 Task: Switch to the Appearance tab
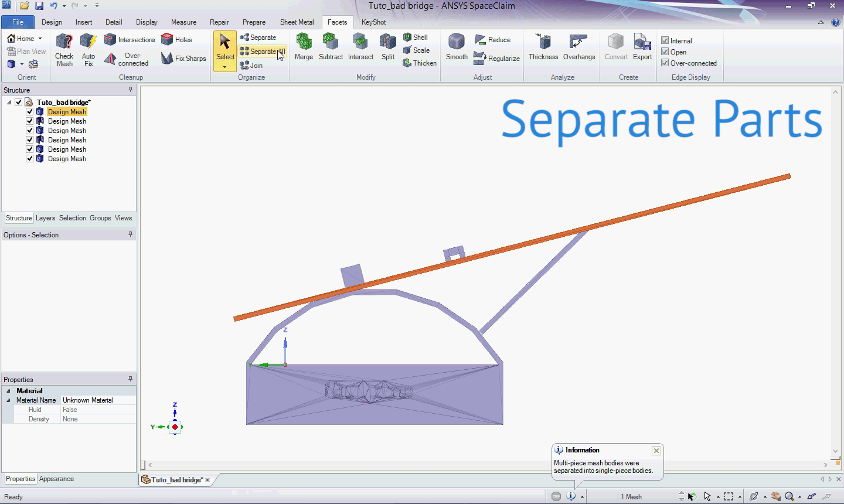pyautogui.click(x=56, y=479)
